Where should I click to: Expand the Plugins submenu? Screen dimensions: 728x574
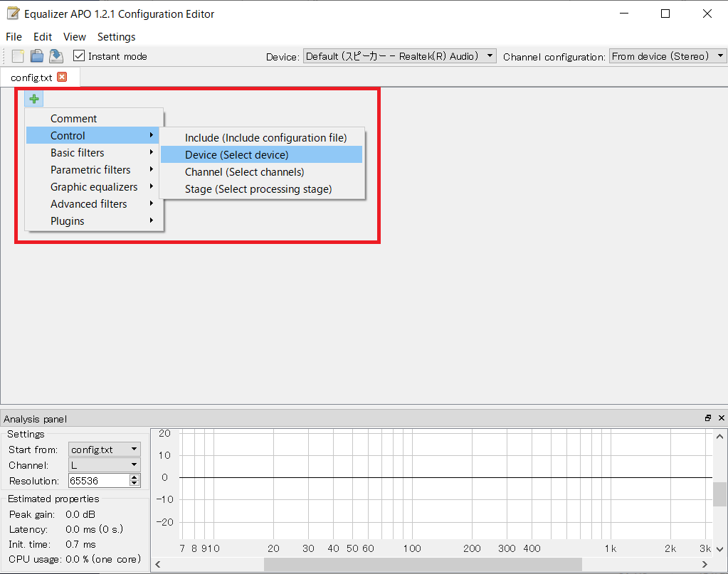point(93,221)
